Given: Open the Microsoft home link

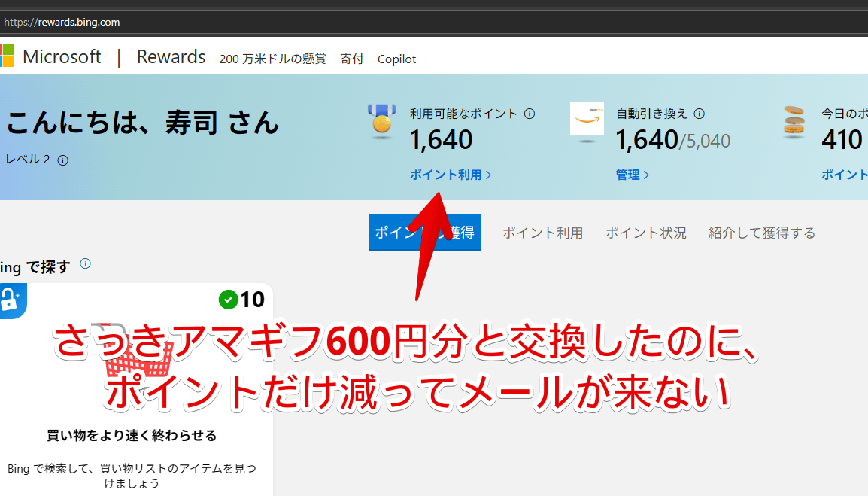Looking at the screenshot, I should 62,56.
